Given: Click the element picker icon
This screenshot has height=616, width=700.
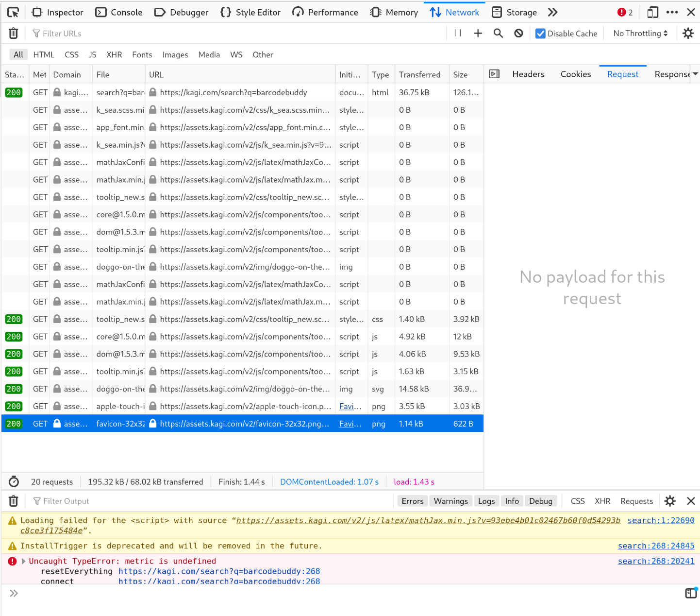Looking at the screenshot, I should pyautogui.click(x=13, y=12).
